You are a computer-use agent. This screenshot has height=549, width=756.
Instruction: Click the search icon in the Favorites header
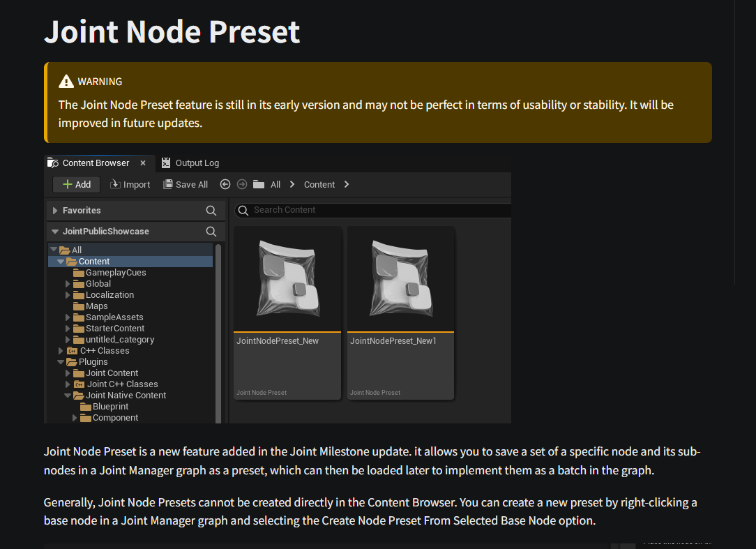point(211,211)
